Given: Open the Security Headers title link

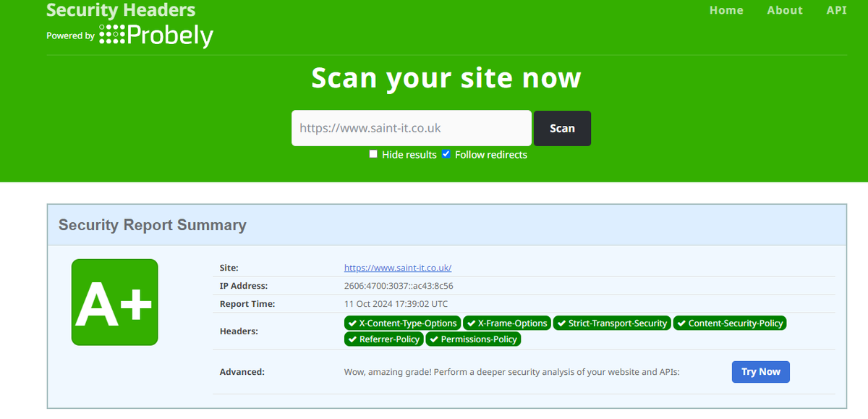Looking at the screenshot, I should 121,10.
